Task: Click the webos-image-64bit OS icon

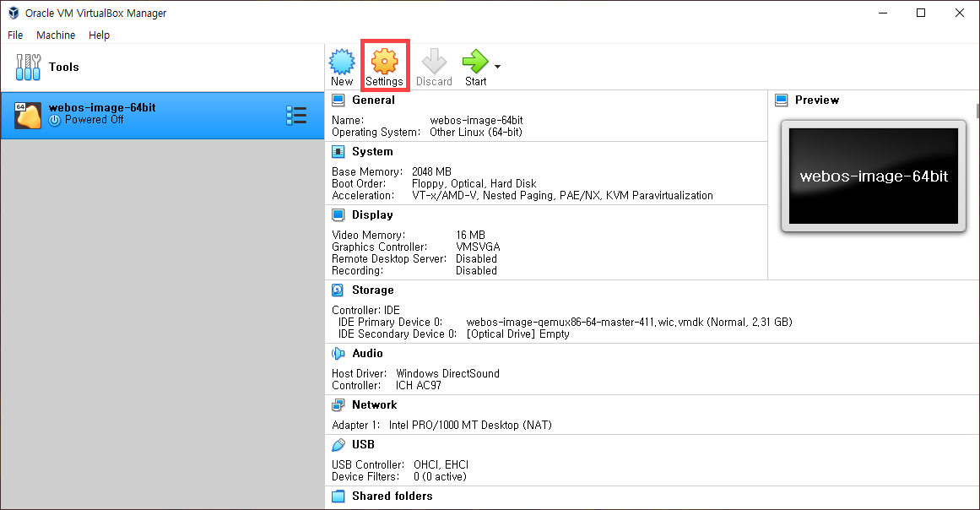Action: coord(28,116)
